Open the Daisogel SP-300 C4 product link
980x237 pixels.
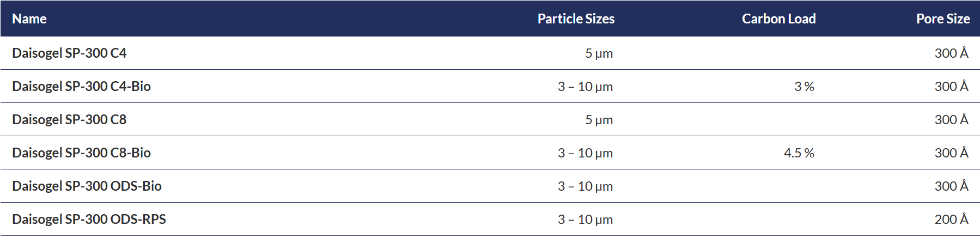[x=69, y=53]
